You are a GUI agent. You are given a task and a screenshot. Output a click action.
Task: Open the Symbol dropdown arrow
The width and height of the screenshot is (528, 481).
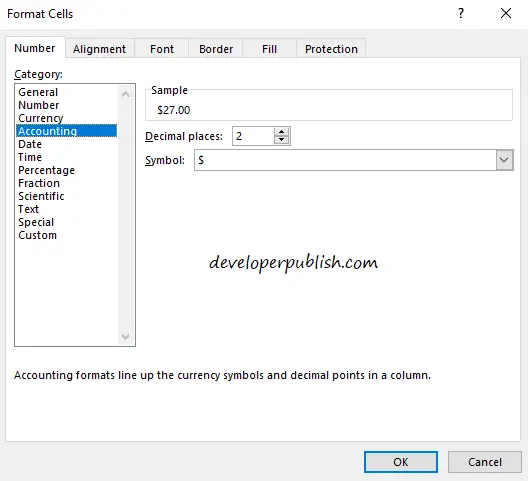click(x=504, y=160)
